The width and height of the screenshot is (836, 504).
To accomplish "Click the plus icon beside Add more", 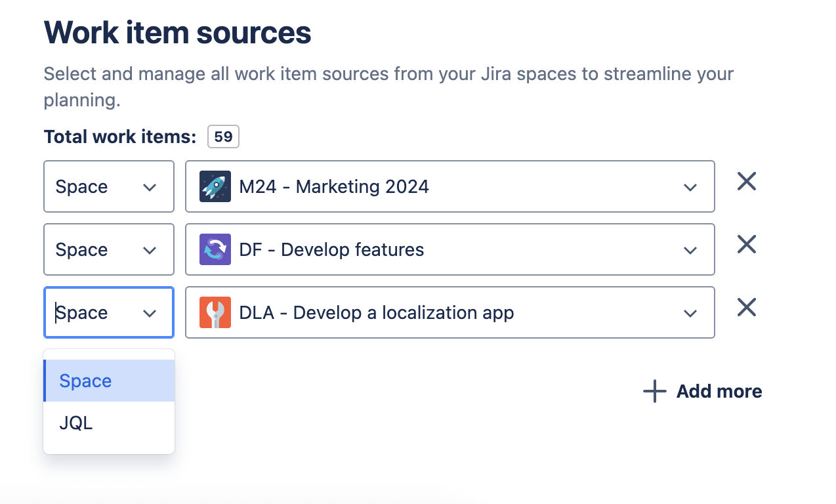I will pos(654,392).
